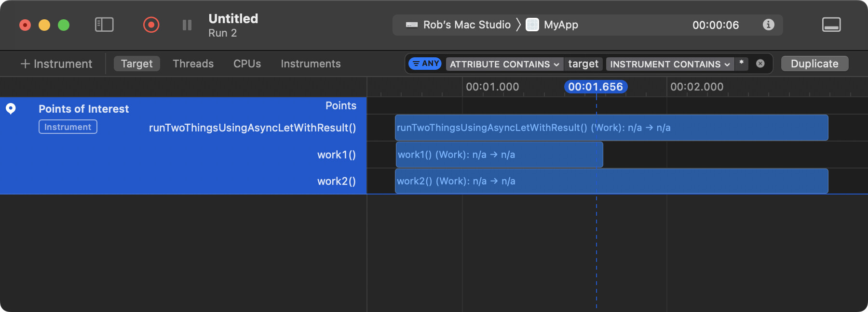Image resolution: width=868 pixels, height=312 pixels.
Task: Click the 00:00:06 elapsed time display
Action: [x=716, y=25]
